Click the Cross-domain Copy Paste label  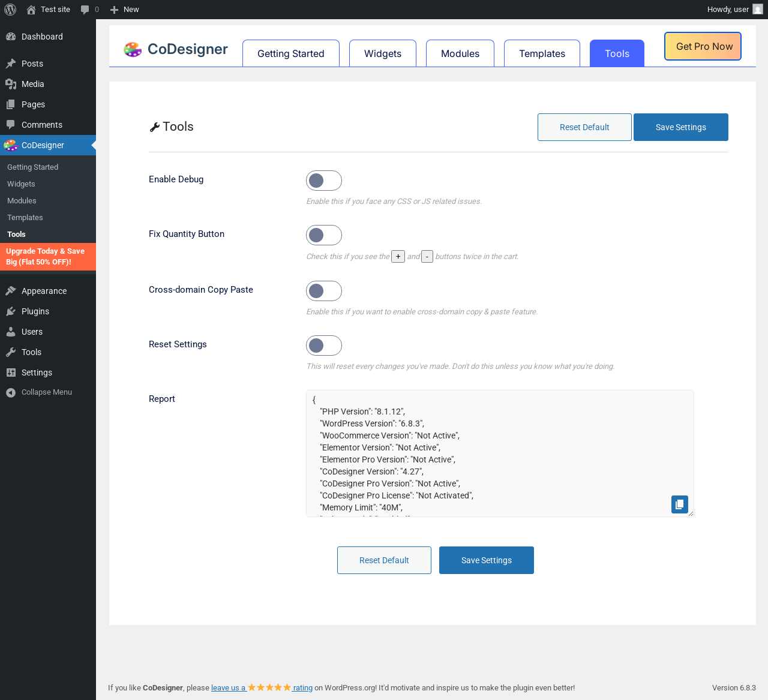click(201, 290)
